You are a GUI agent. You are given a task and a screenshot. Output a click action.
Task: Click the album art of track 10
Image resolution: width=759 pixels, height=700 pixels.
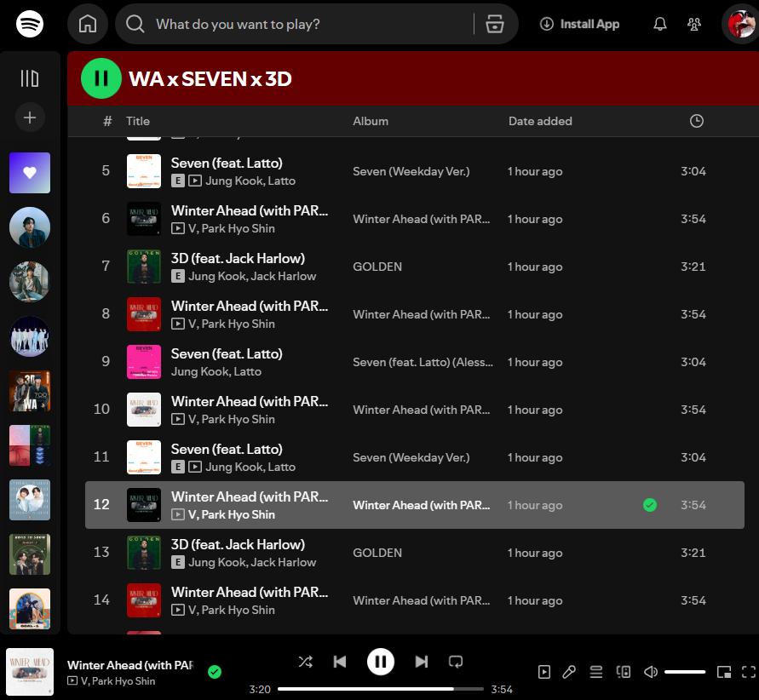pyautogui.click(x=144, y=410)
